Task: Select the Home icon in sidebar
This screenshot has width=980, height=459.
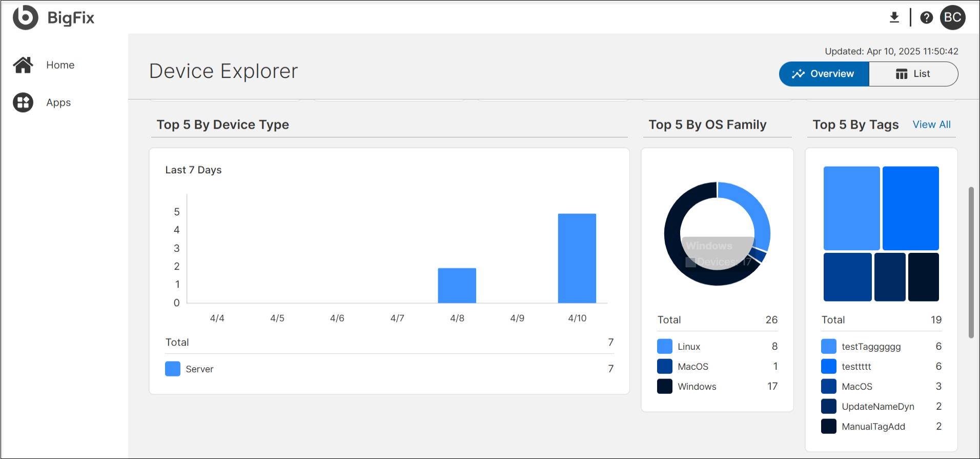Action: pyautogui.click(x=23, y=65)
